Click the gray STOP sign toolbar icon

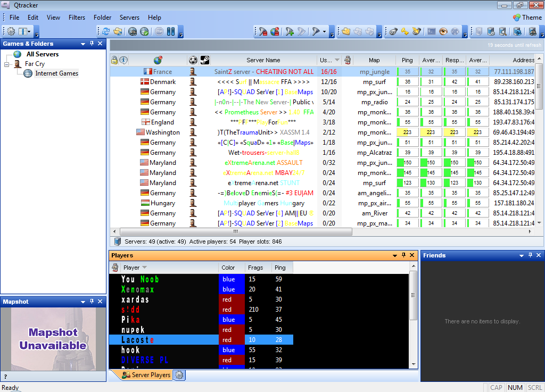(159, 31)
